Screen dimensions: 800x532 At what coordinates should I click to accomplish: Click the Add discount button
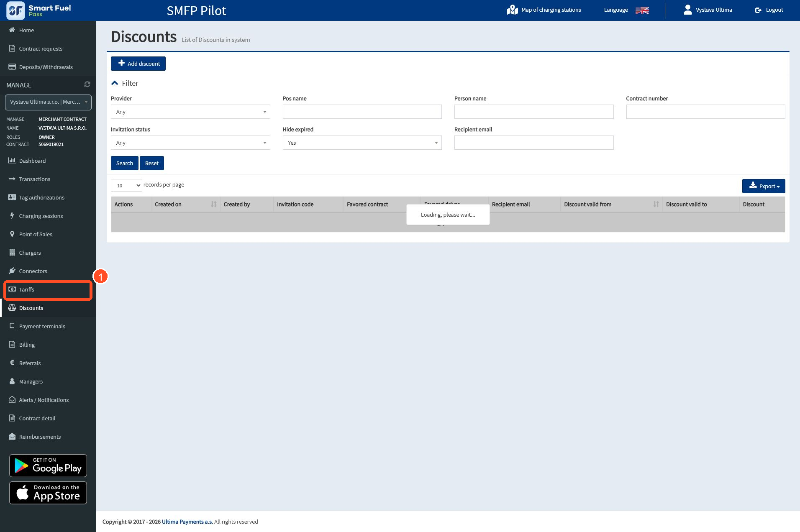point(138,64)
